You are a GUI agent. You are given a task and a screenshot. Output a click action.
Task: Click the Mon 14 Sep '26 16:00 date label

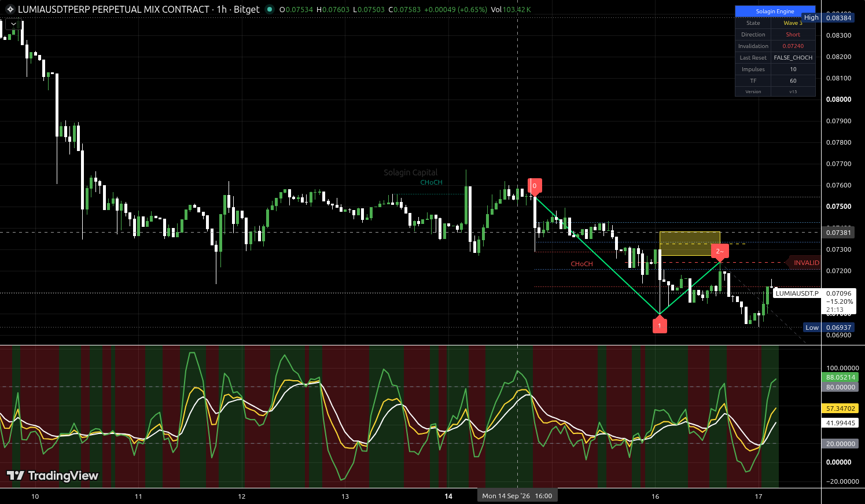coord(517,496)
